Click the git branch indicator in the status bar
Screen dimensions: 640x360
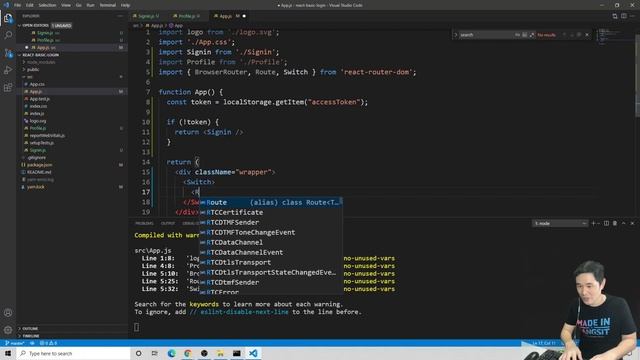coord(15,343)
